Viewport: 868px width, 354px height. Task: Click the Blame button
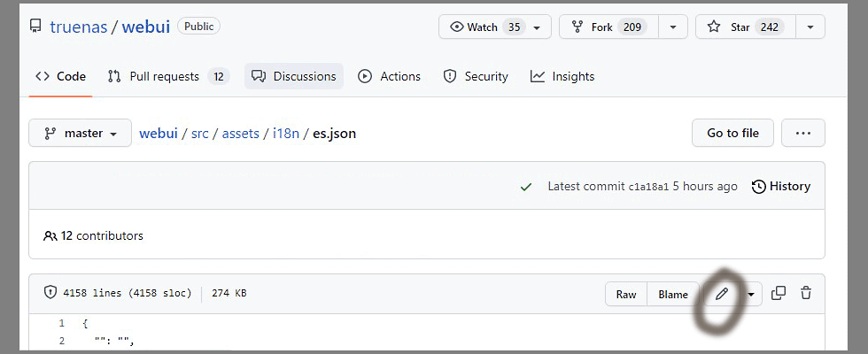[x=673, y=295]
